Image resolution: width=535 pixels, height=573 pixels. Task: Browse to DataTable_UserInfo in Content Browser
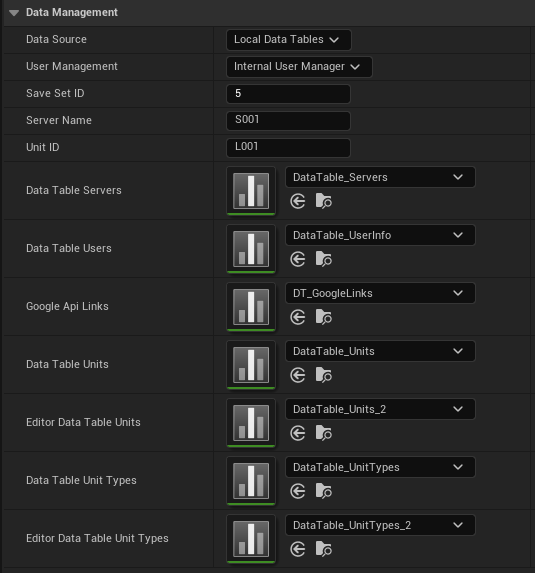point(323,259)
